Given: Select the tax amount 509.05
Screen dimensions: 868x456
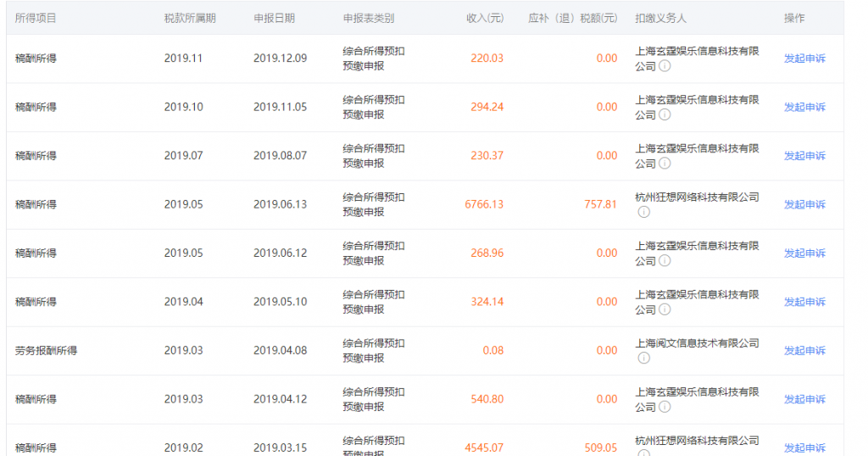Looking at the screenshot, I should point(601,448).
